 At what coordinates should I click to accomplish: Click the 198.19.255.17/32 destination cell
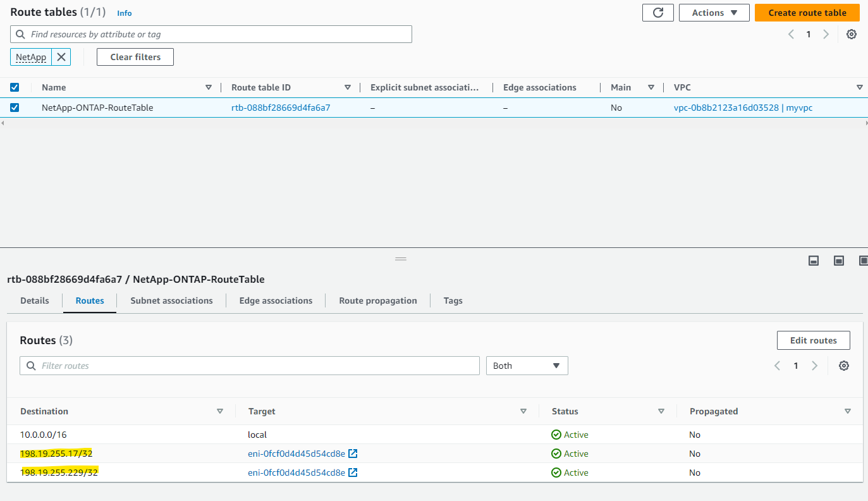56,454
